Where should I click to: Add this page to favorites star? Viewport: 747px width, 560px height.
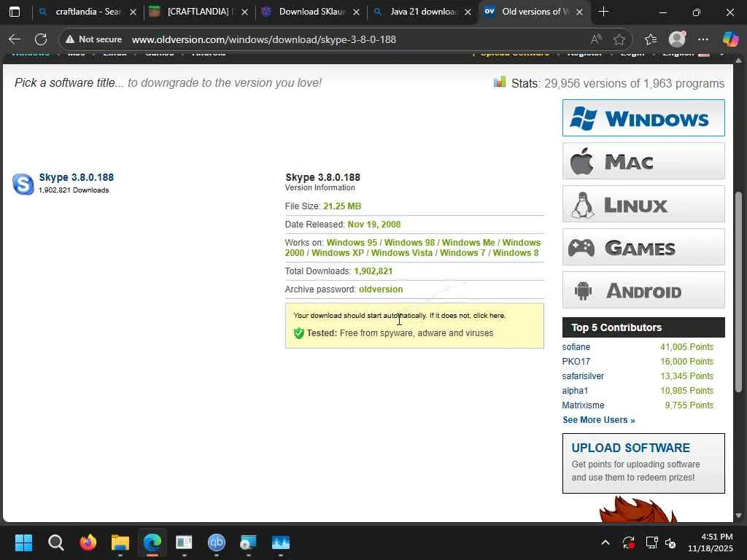[619, 39]
